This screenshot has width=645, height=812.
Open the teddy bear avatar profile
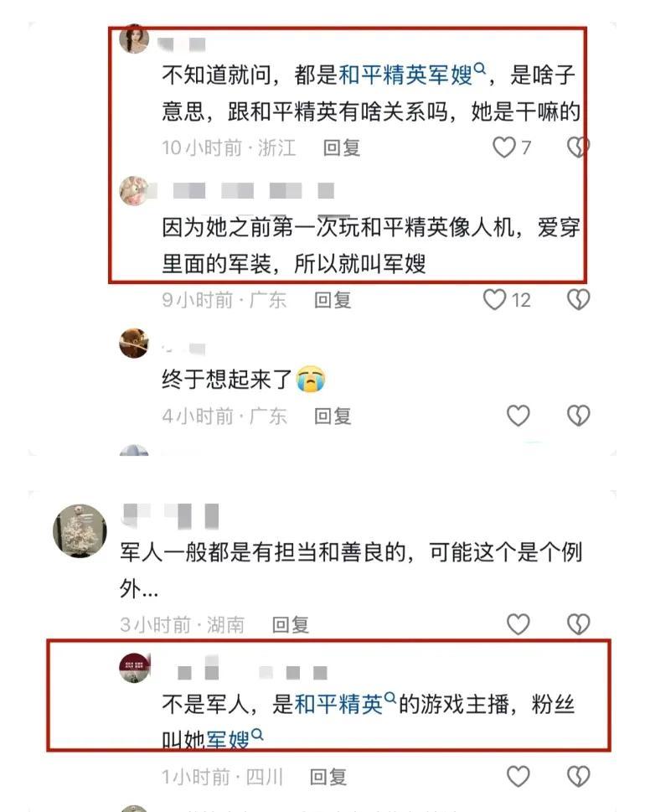pos(134,343)
